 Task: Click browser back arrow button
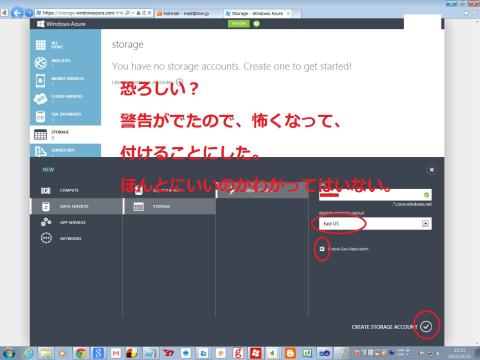point(17,13)
